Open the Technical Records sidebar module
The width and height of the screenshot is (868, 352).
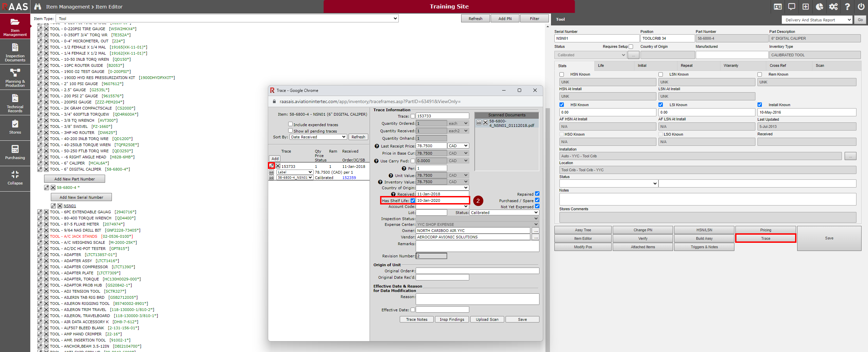15,103
